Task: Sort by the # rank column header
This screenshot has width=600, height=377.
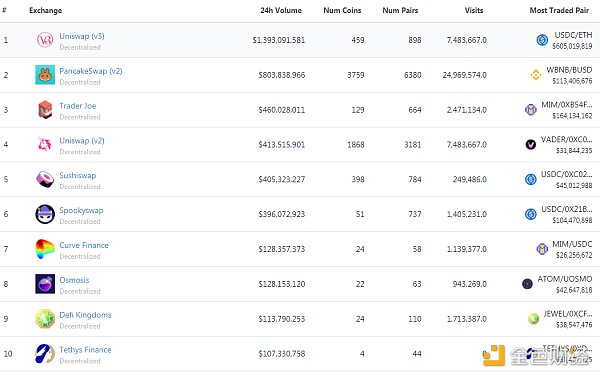Action: 4,10
